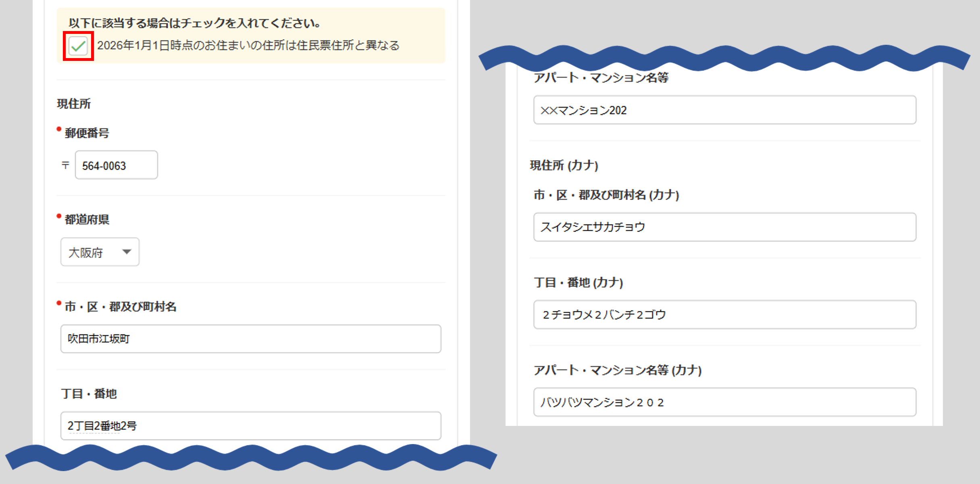Screen dimensions: 980x484
Task: Uncheck the address differs from 住民票 checkbox
Action: [x=78, y=46]
